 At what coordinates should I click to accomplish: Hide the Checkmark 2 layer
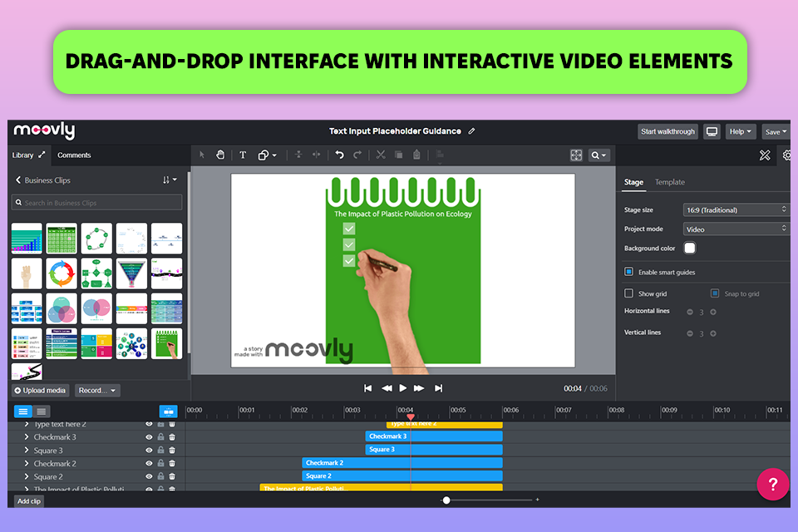click(149, 463)
